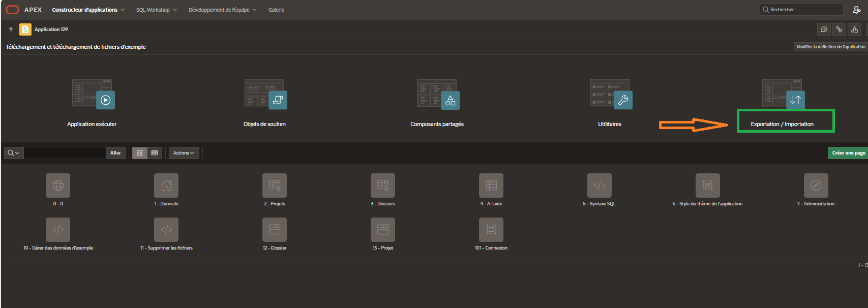Click the Créer une page button
The height and width of the screenshot is (308, 868).
(848, 153)
